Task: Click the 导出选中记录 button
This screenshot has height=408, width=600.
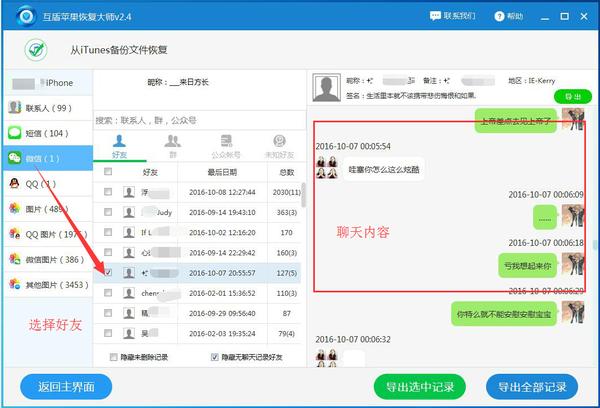Action: [420, 387]
